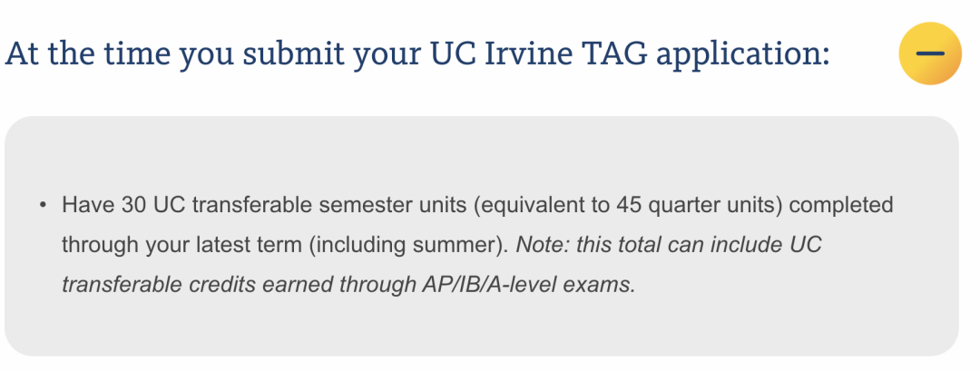Click the word 'submit' in the heading
The width and height of the screenshot is (980, 371).
point(293,54)
